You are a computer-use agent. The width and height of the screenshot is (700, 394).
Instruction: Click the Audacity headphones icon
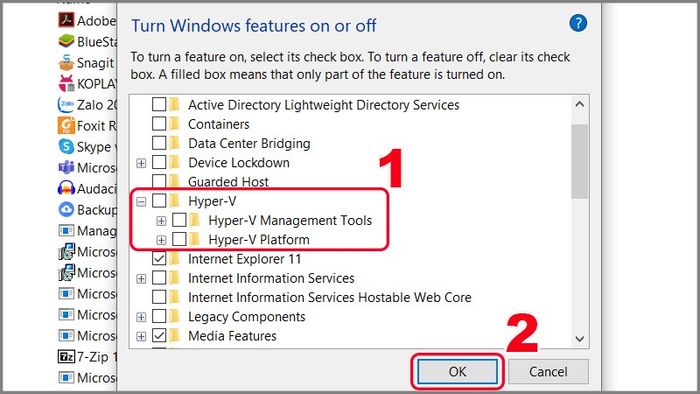66,188
